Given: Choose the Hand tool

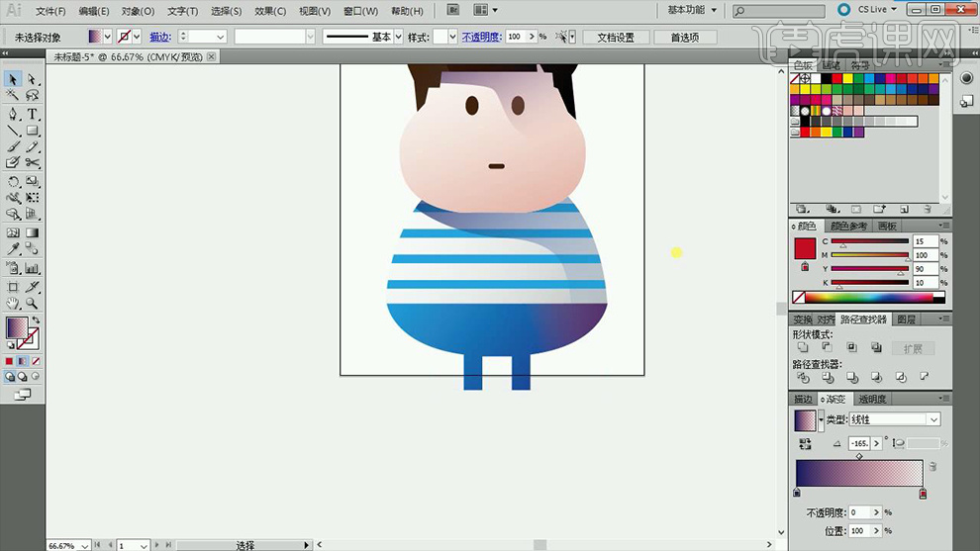Looking at the screenshot, I should 13,304.
